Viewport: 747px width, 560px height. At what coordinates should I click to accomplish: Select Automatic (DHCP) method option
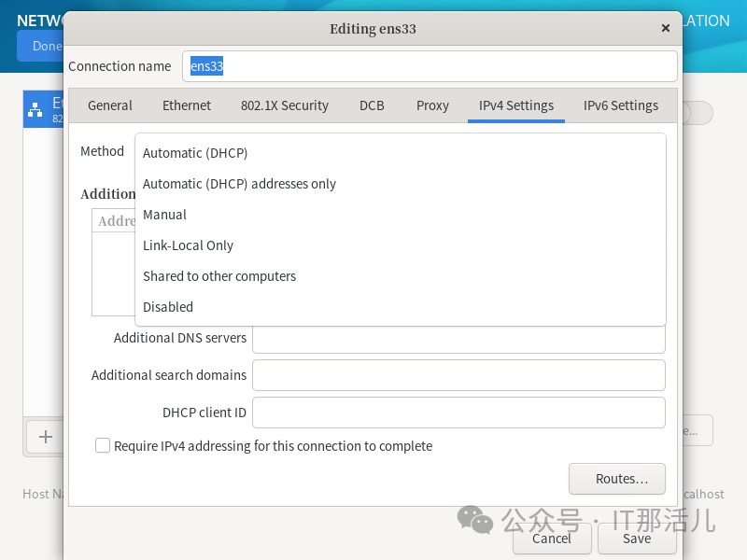195,153
